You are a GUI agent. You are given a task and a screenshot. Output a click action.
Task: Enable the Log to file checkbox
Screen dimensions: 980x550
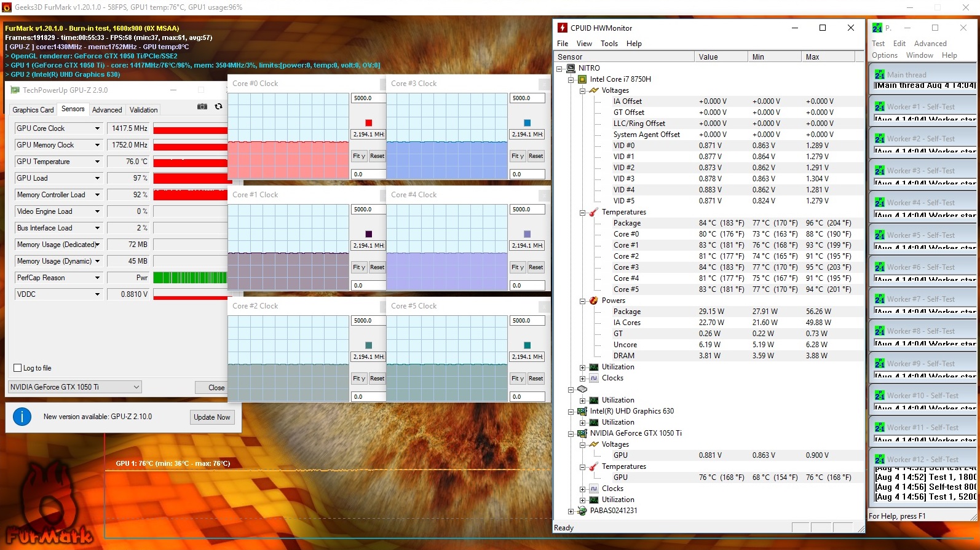[x=18, y=368]
